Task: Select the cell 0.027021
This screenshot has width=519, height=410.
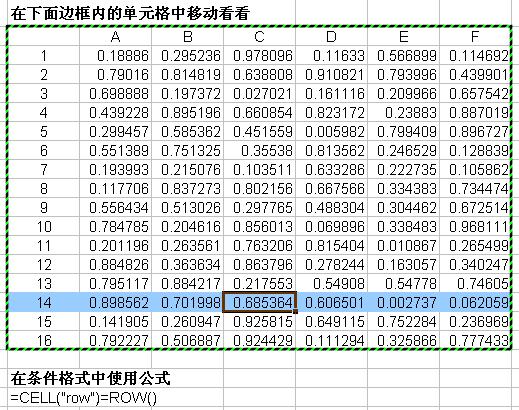Action: tap(259, 93)
